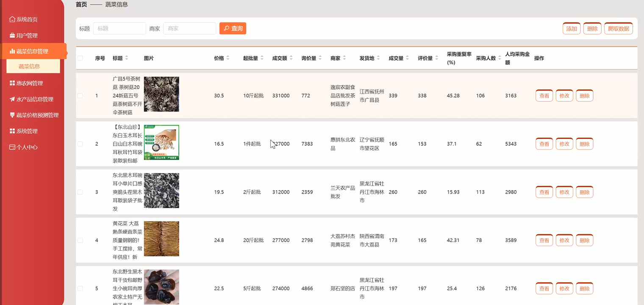Click 删除 for row 4 黄花菜
This screenshot has height=305, width=644.
[x=584, y=240]
